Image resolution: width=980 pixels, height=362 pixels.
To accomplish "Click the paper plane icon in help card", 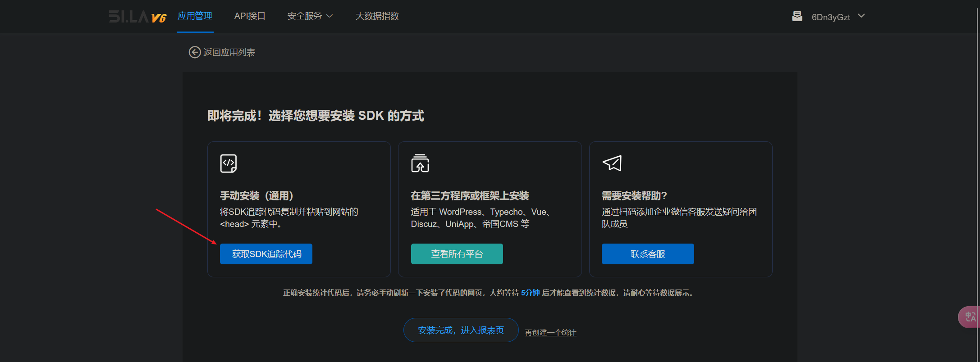I will [x=612, y=163].
